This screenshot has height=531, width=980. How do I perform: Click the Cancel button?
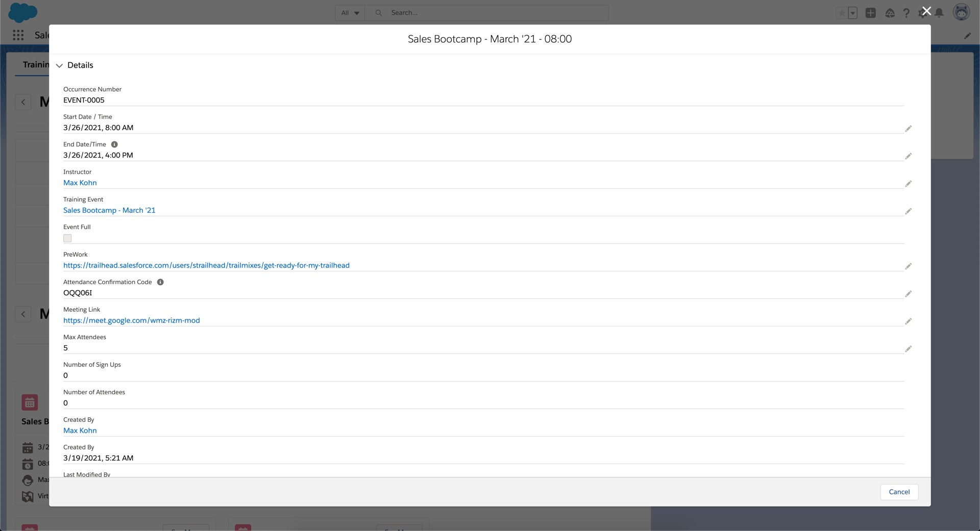click(x=899, y=492)
